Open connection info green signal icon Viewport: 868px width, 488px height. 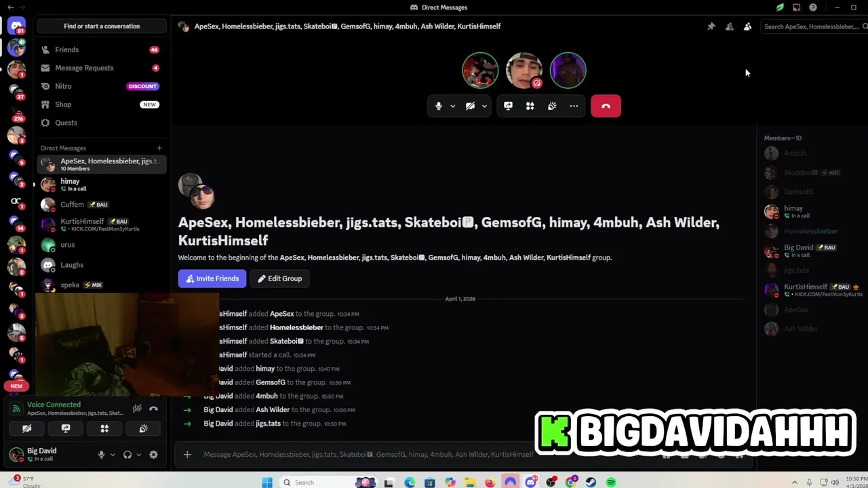(16, 409)
